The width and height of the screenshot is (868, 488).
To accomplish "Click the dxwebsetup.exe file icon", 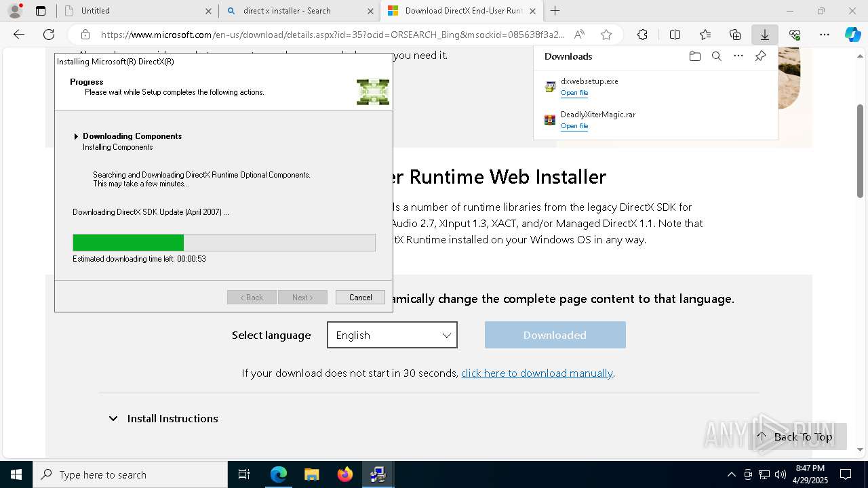I will click(550, 87).
